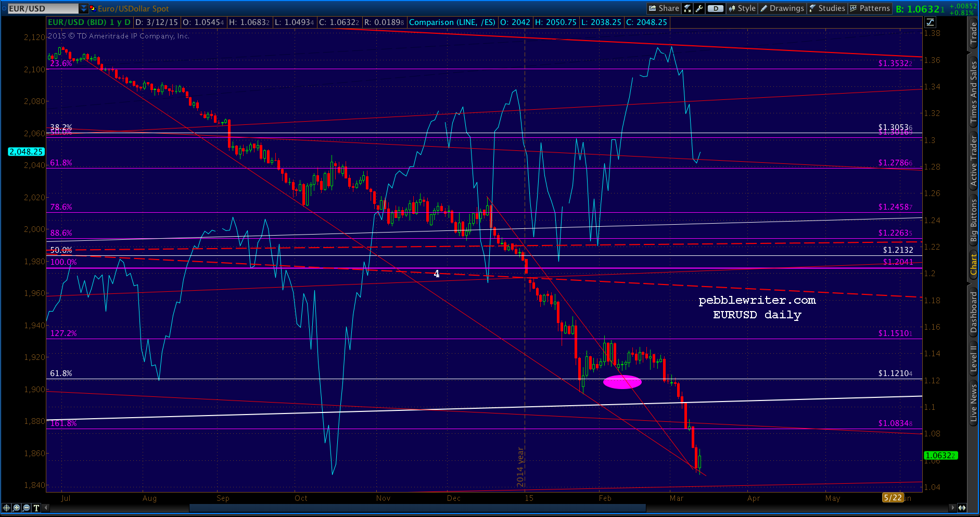Click the Comparison (LINE, /ES) study label
980x517 pixels.
[452, 22]
